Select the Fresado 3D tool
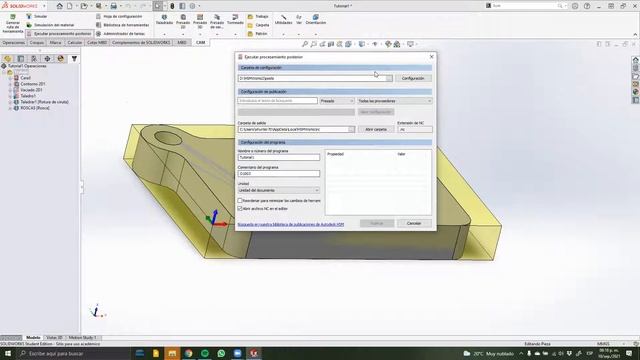The height and width of the screenshot is (360, 640). click(x=200, y=21)
